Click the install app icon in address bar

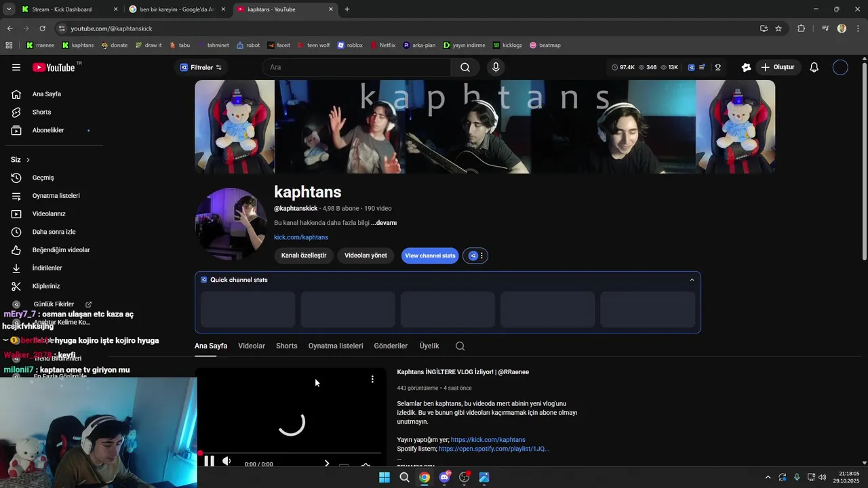(x=764, y=28)
